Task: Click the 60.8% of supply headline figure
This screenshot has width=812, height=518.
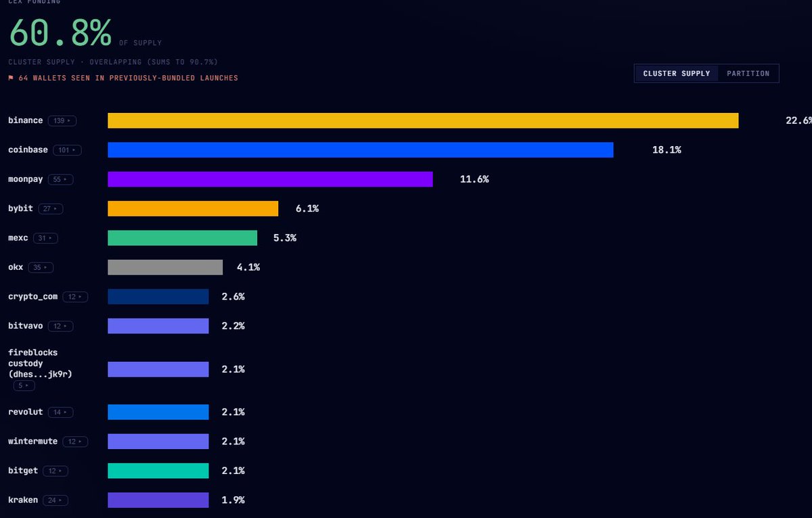Action: (x=60, y=32)
